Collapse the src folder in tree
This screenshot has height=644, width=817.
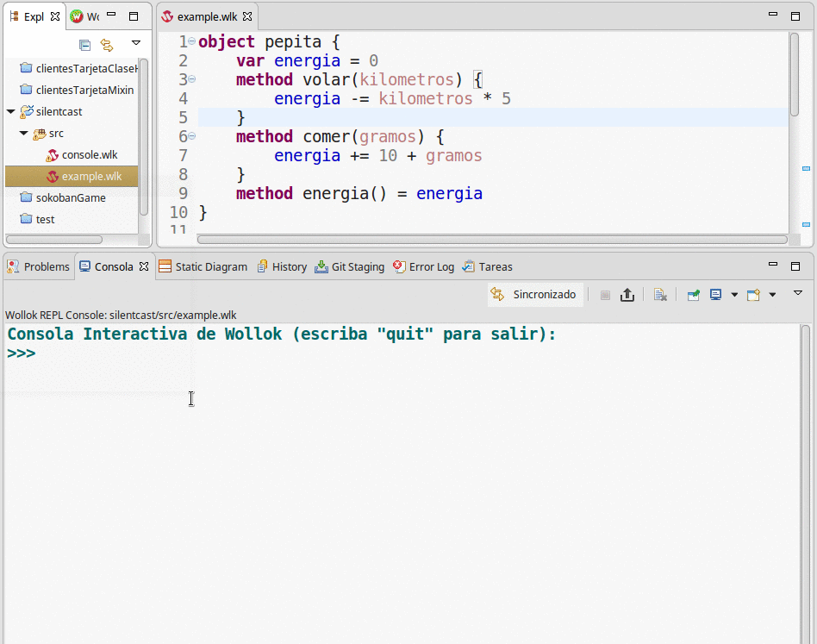coord(23,134)
